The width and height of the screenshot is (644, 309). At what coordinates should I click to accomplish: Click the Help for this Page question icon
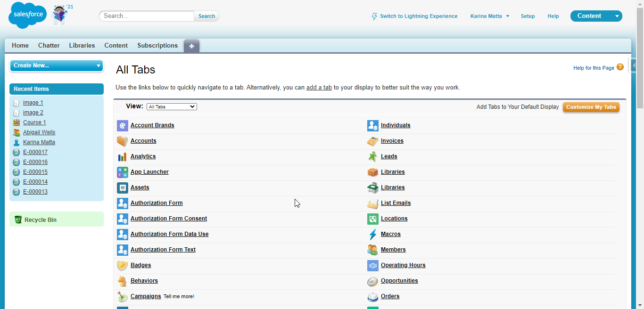pos(620,67)
